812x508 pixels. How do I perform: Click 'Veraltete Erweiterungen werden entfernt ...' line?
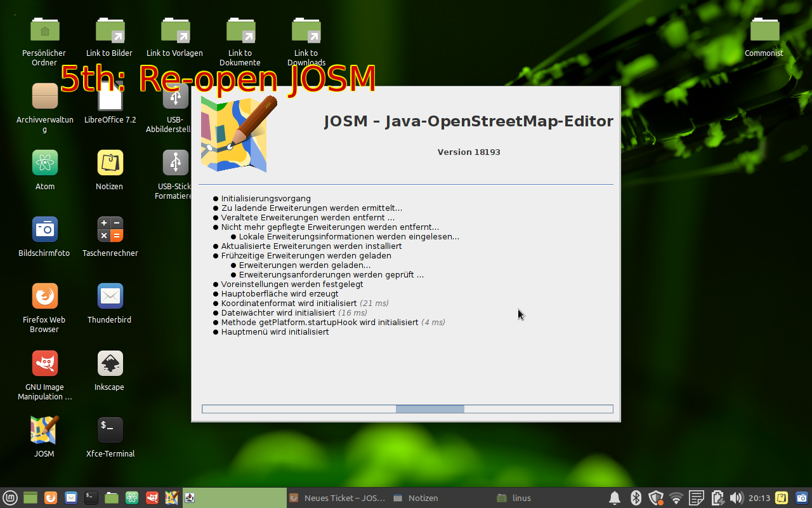tap(308, 218)
